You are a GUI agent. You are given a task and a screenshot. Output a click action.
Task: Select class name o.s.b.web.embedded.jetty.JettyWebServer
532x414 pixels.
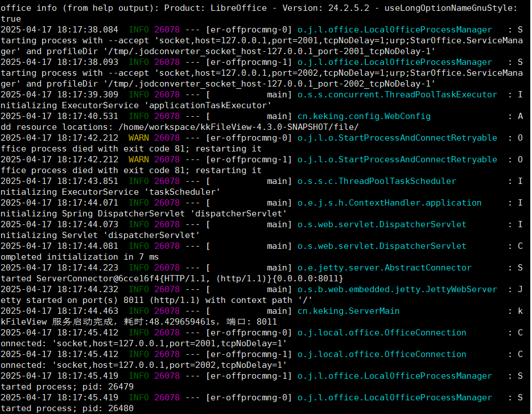(x=397, y=289)
